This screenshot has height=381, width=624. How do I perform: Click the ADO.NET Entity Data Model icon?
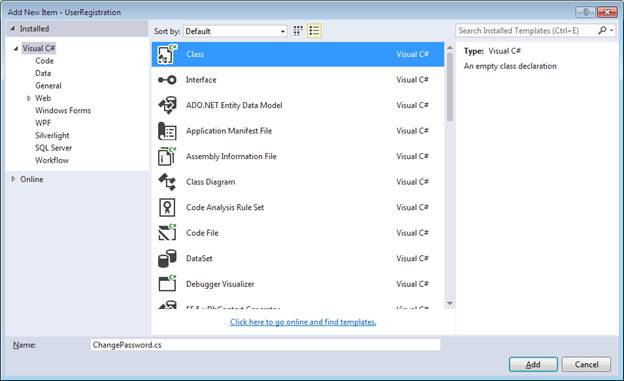click(167, 105)
